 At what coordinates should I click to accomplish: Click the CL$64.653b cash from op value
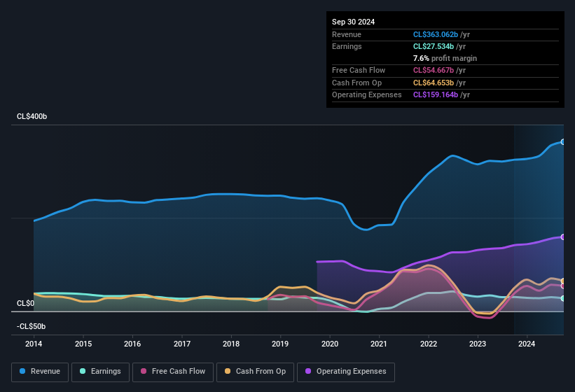(434, 83)
